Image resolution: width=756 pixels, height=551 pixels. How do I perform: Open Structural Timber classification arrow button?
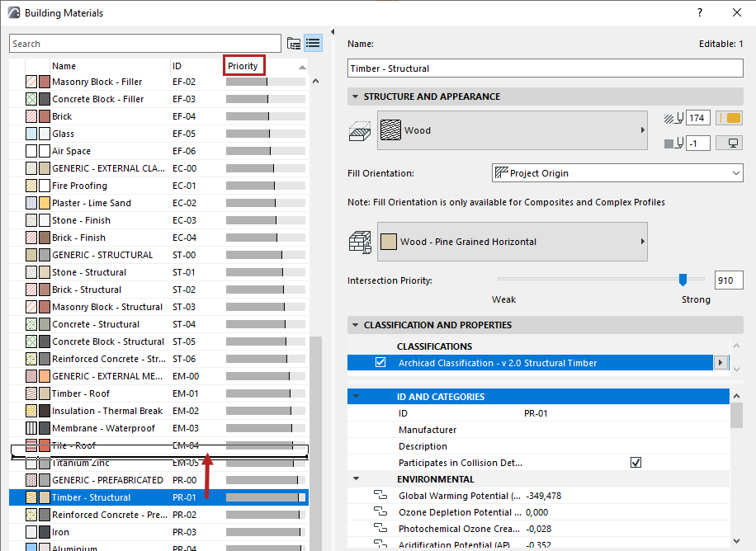pyautogui.click(x=721, y=362)
